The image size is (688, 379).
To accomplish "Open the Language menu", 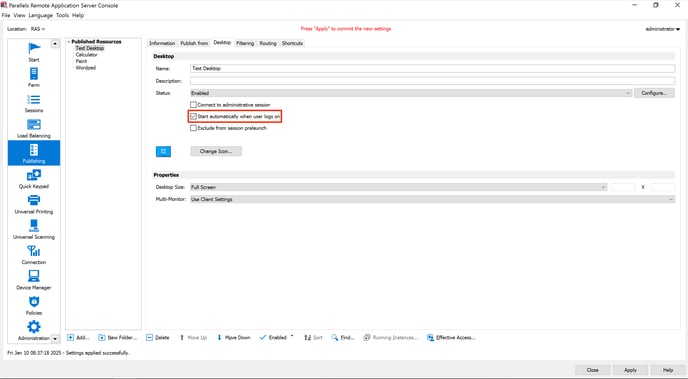I will coord(41,15).
